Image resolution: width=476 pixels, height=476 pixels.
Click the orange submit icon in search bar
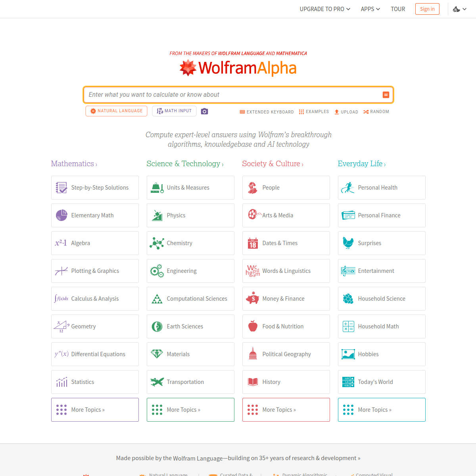point(386,94)
